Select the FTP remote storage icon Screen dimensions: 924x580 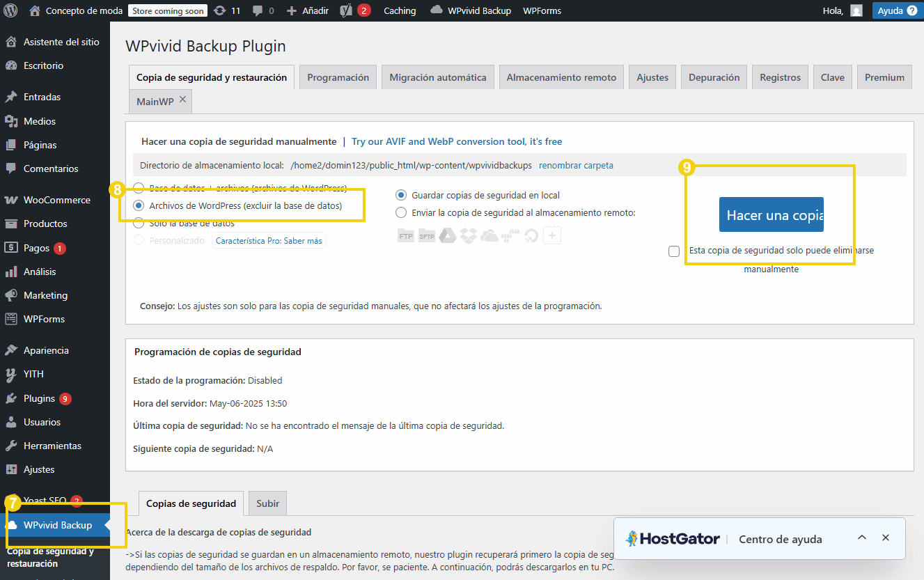coord(406,236)
